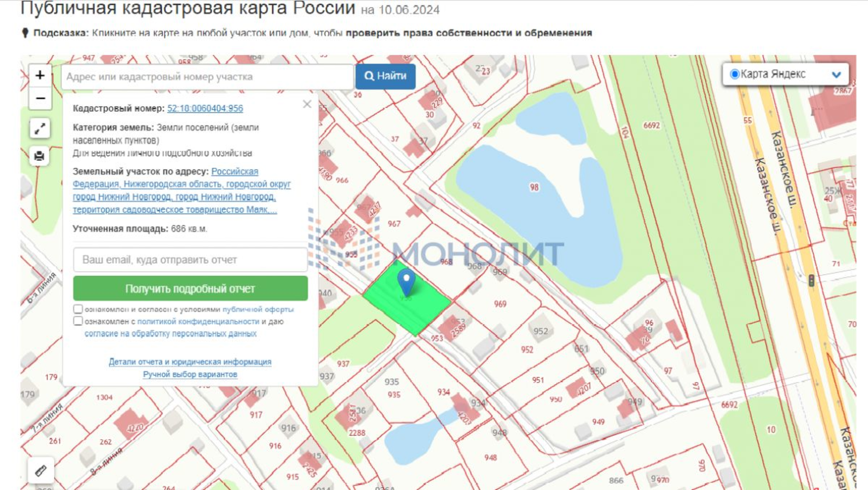Close the parcel info popup

coord(307,104)
